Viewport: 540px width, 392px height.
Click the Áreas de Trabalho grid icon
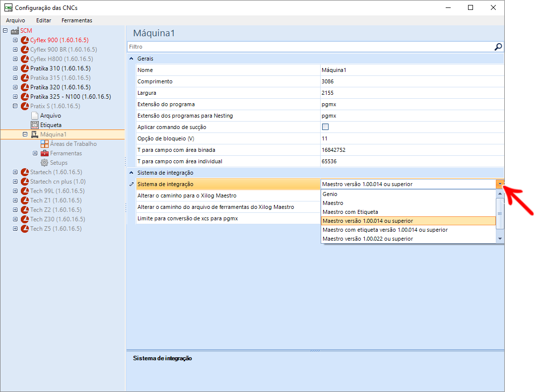[45, 144]
